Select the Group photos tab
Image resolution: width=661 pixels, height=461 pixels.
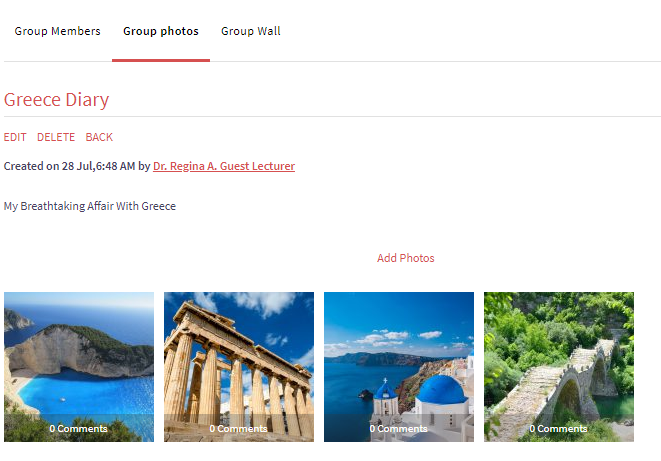click(161, 31)
